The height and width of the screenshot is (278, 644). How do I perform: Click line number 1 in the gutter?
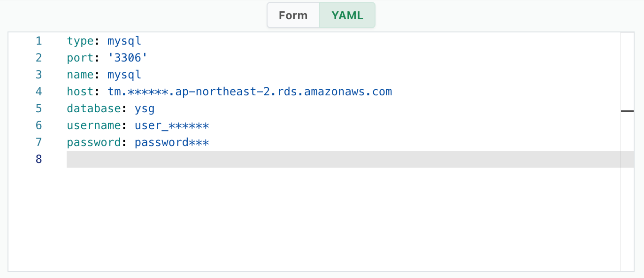38,41
